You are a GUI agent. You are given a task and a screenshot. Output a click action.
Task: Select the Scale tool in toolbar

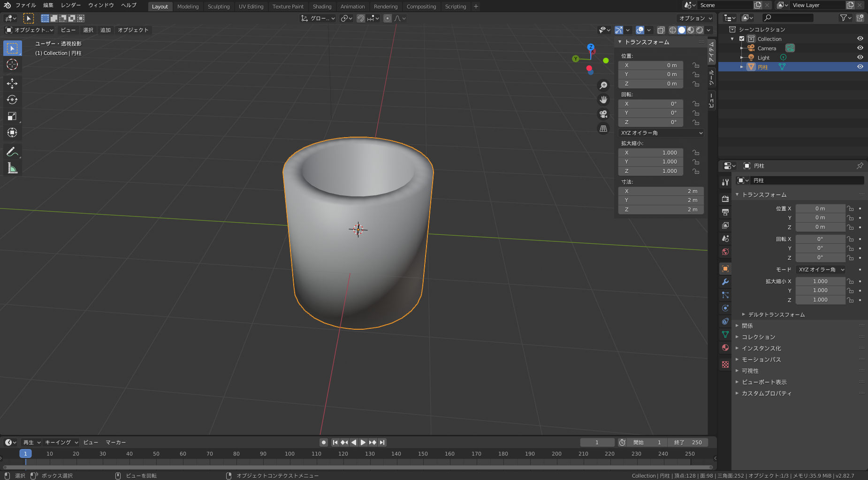(12, 116)
